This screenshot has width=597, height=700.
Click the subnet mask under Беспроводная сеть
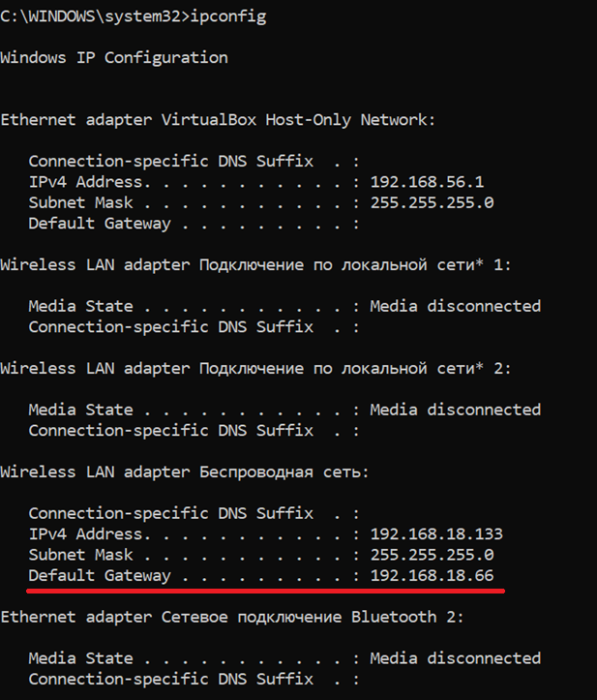tap(432, 555)
